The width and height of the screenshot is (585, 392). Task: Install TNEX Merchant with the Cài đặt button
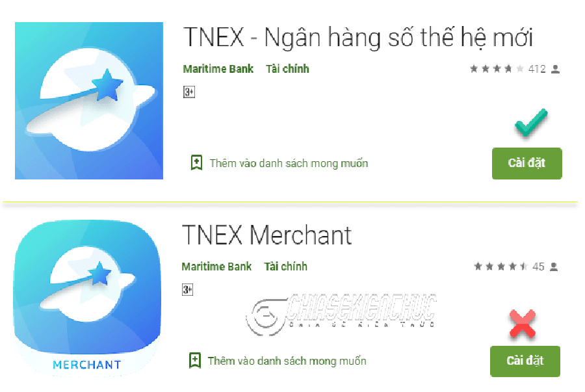click(x=525, y=361)
